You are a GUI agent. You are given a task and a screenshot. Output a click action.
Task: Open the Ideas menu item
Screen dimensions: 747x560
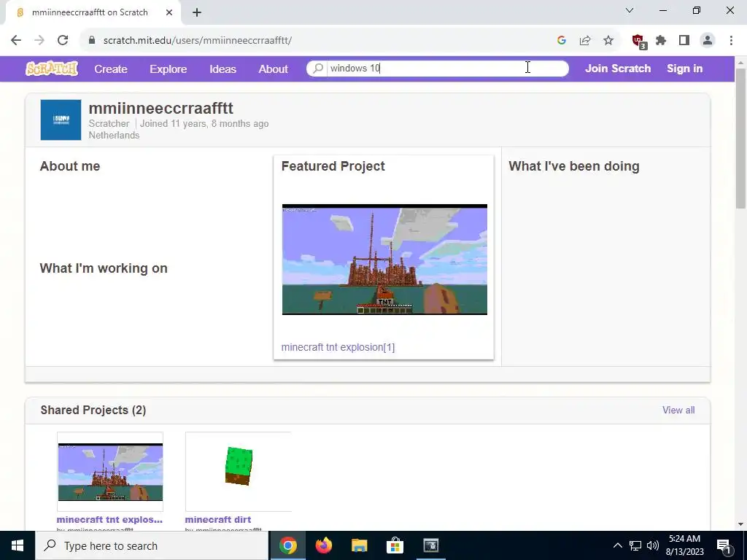(223, 69)
